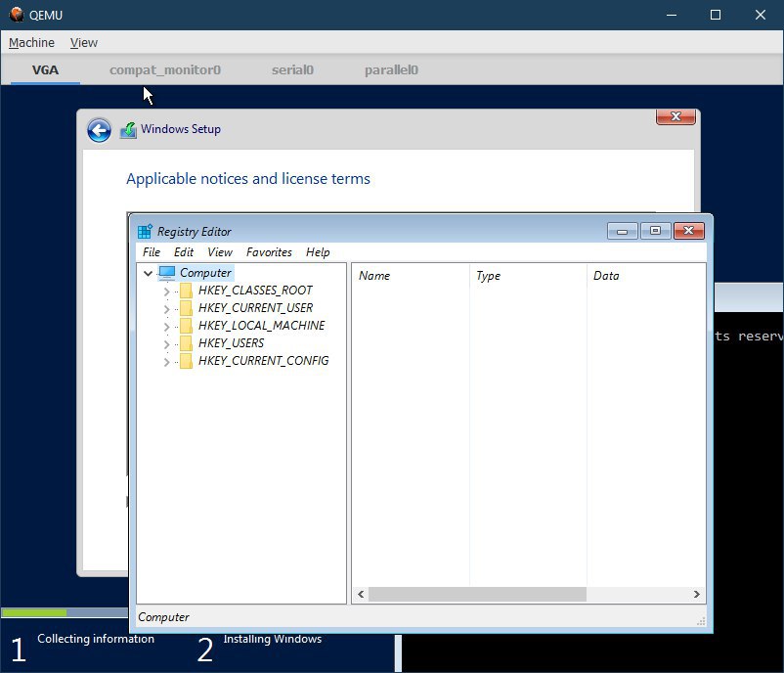Open the Favorites menu
The image size is (784, 673).
coord(269,252)
